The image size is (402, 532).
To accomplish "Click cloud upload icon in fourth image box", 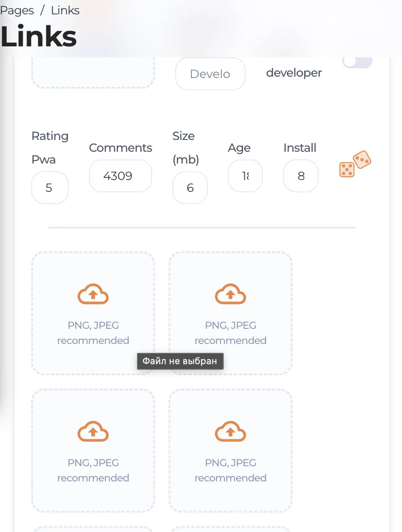I will point(230,432).
